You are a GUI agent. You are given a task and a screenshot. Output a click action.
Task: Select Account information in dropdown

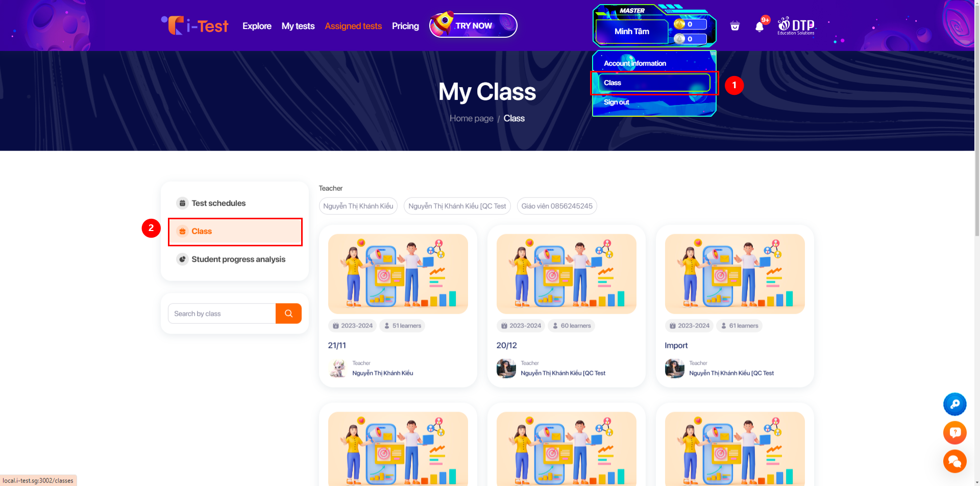pos(635,63)
